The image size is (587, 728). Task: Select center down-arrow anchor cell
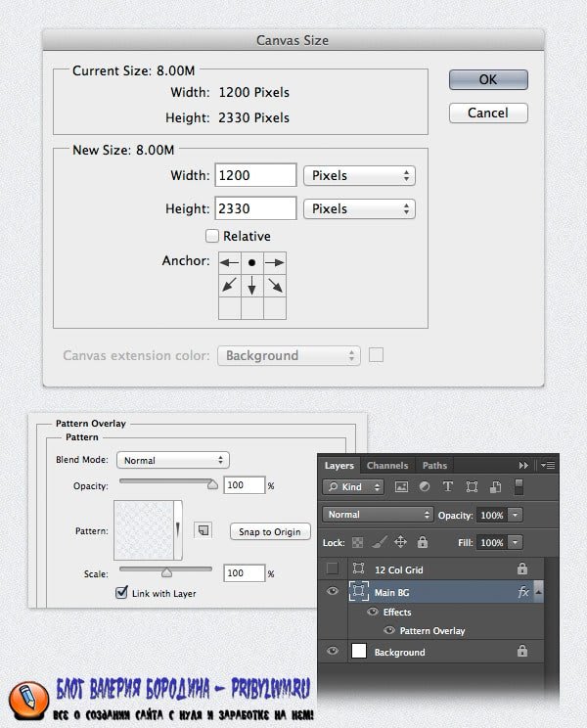[252, 285]
